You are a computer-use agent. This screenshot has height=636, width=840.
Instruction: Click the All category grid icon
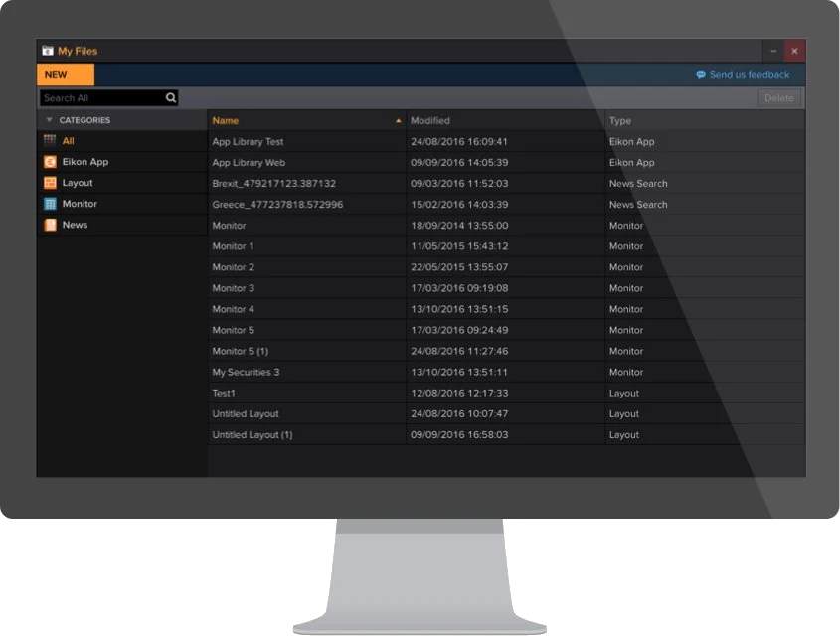tap(50, 140)
